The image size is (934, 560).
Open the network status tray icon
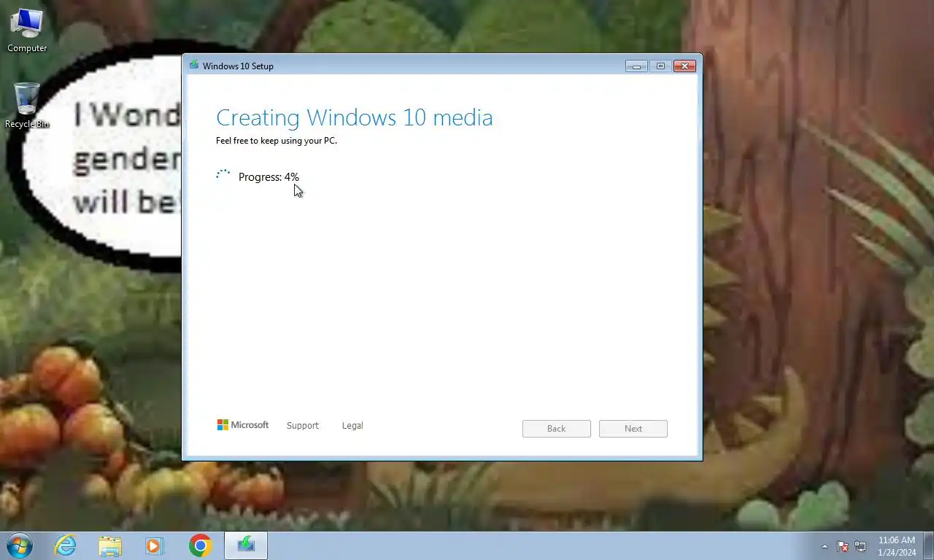click(x=860, y=546)
